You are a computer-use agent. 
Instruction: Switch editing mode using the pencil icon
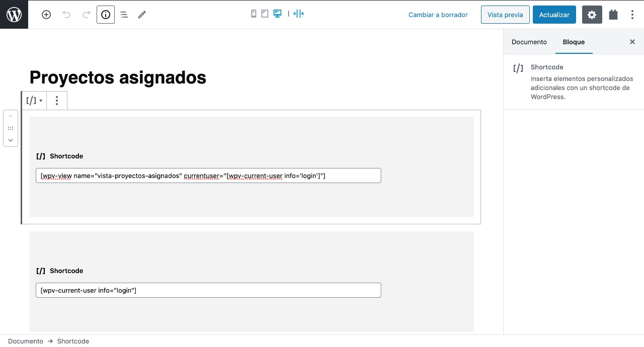point(141,15)
